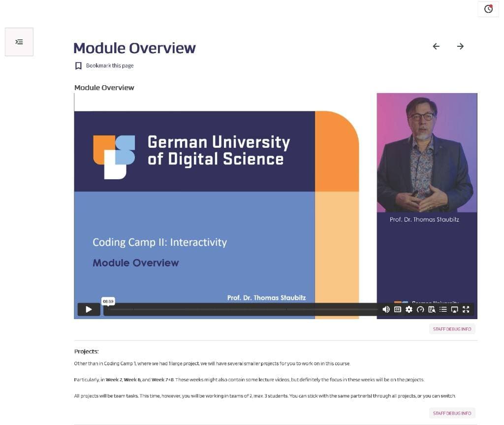Toggle closed captions on the video
The height and width of the screenshot is (425, 504).
point(398,309)
